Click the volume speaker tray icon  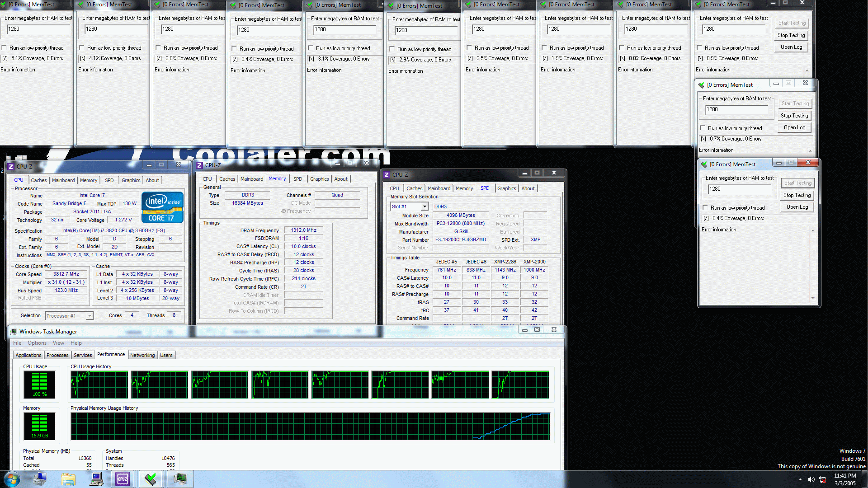click(811, 479)
